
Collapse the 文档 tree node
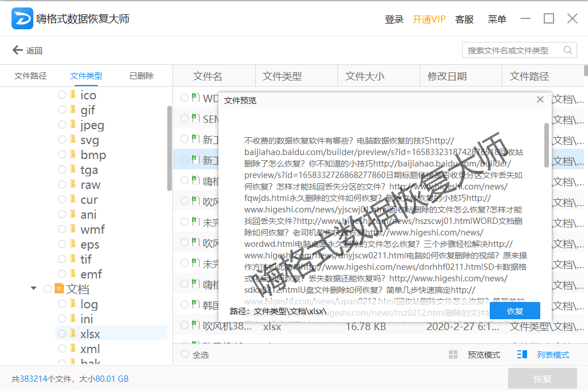point(34,288)
